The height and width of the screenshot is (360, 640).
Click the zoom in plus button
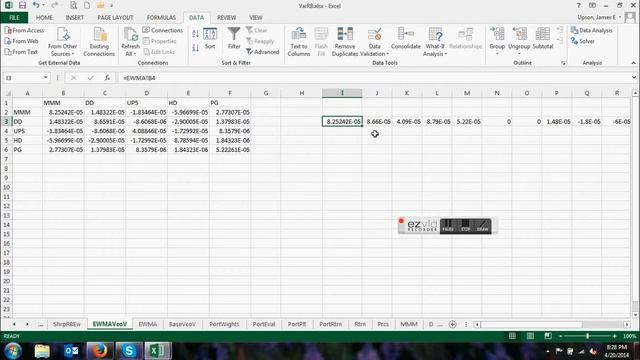coord(614,336)
